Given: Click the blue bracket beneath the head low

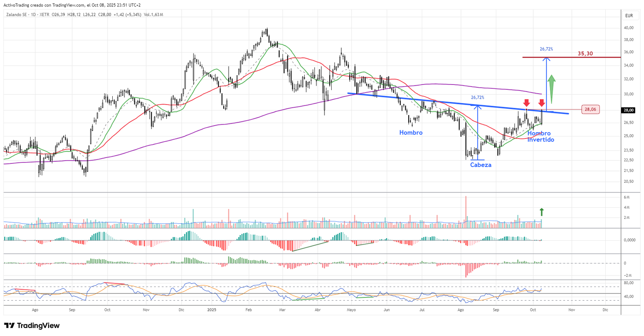Looking at the screenshot, I should click(x=478, y=160).
